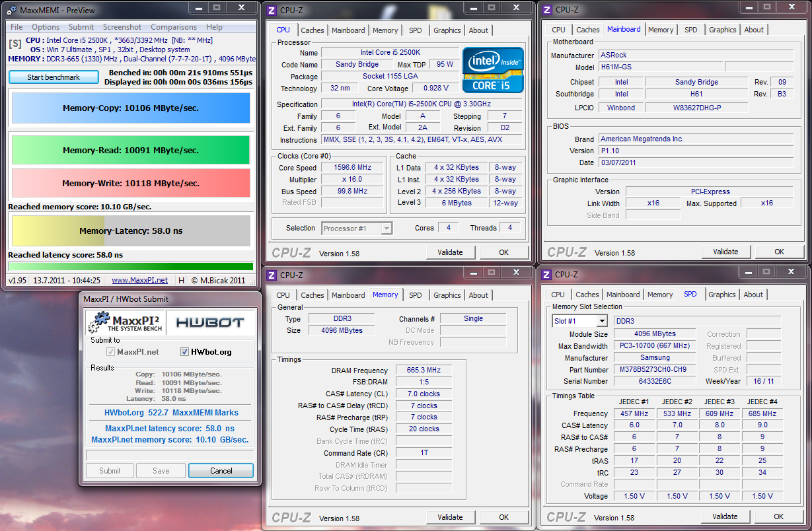The height and width of the screenshot is (531, 812).
Task: Click Validate in the Memory window
Action: point(451,517)
